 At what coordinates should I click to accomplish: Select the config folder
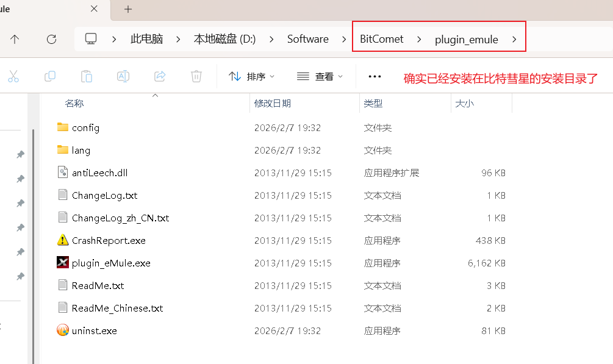(85, 128)
